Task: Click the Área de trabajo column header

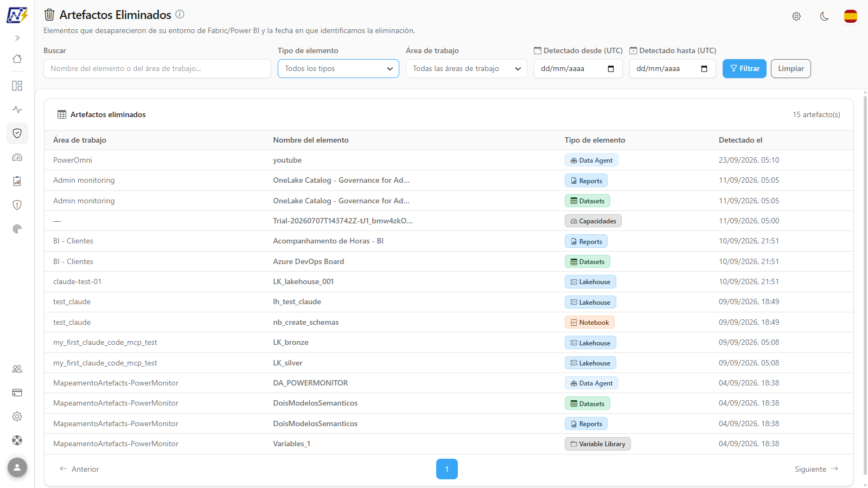Action: pyautogui.click(x=80, y=140)
